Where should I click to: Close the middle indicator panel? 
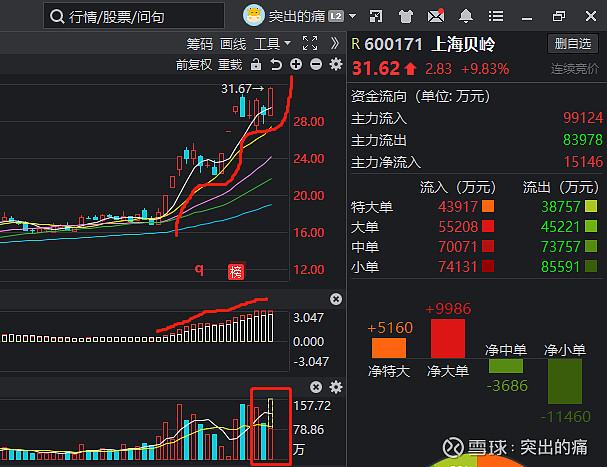(x=336, y=299)
